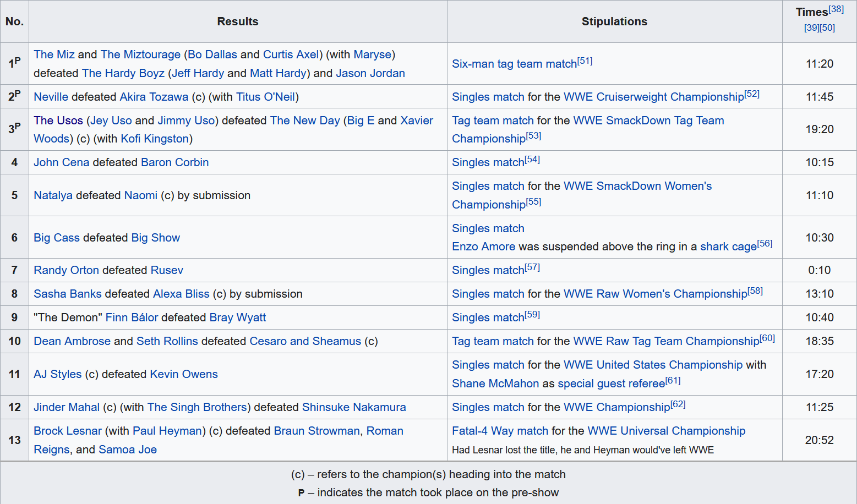Follow the Fatal-4 Way match link
The width and height of the screenshot is (857, 504).
pyautogui.click(x=500, y=431)
